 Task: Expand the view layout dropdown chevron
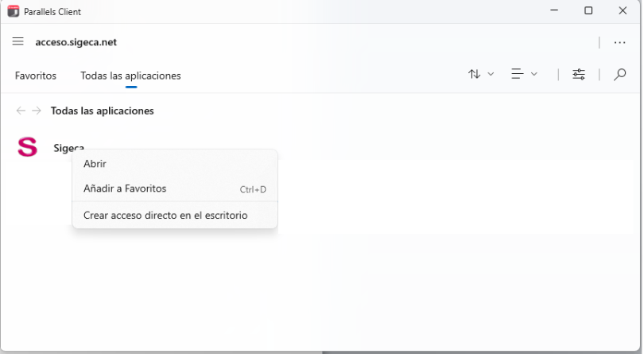[534, 75]
